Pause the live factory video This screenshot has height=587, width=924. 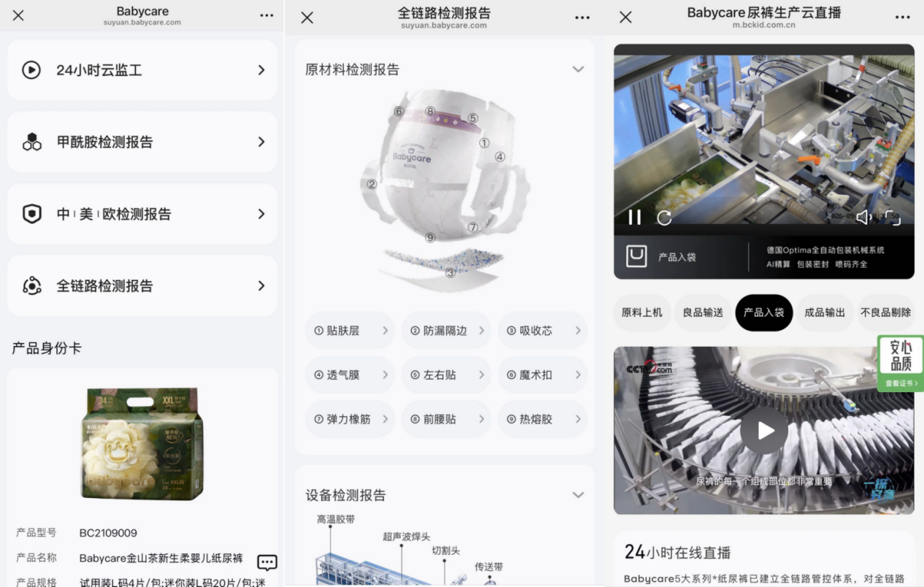(x=635, y=217)
